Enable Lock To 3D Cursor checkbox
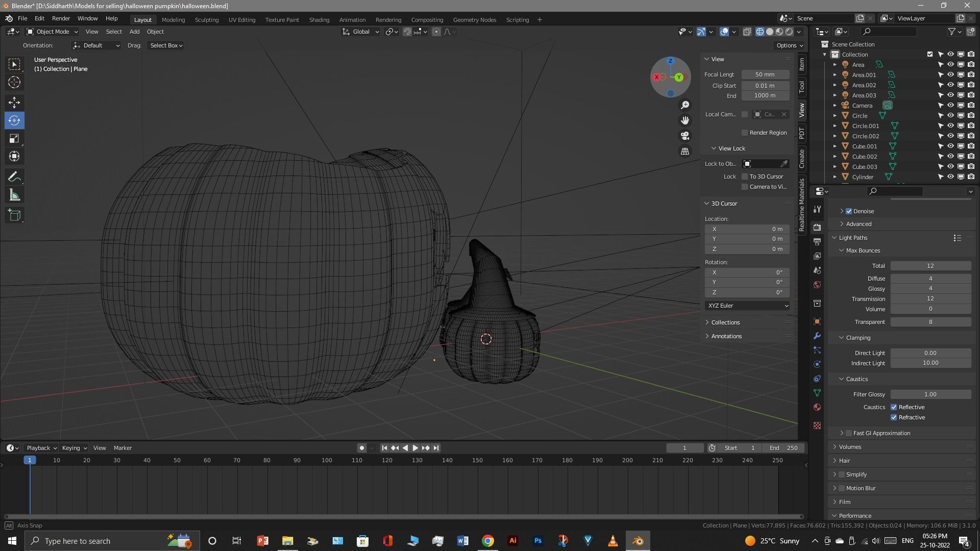 pyautogui.click(x=745, y=177)
